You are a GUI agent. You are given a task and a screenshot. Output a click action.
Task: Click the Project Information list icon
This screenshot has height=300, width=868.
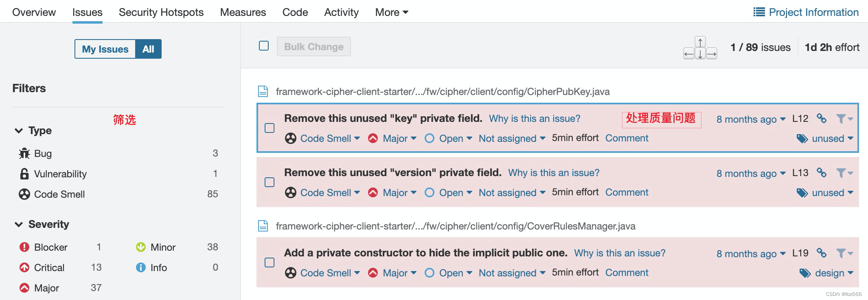click(x=759, y=12)
